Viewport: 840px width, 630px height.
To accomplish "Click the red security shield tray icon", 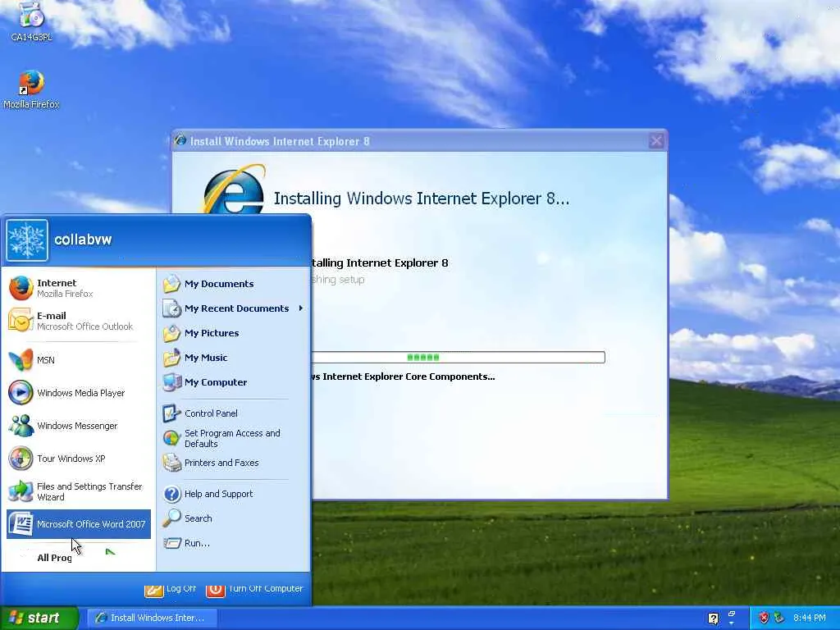I will click(764, 618).
